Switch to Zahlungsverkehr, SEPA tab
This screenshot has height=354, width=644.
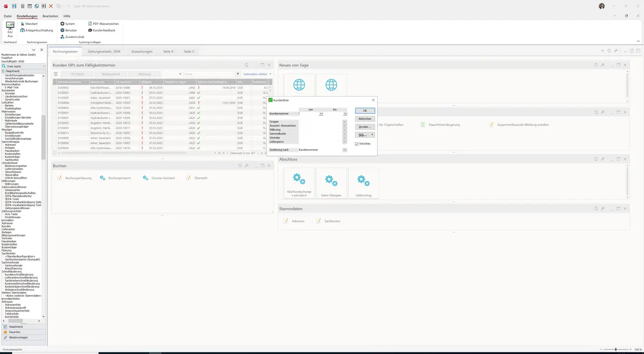(104, 51)
